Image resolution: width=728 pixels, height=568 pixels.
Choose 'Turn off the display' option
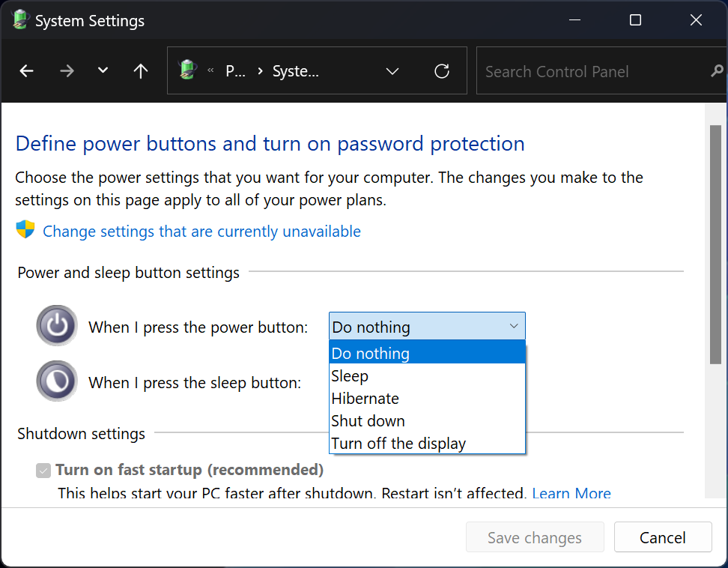[x=398, y=443]
